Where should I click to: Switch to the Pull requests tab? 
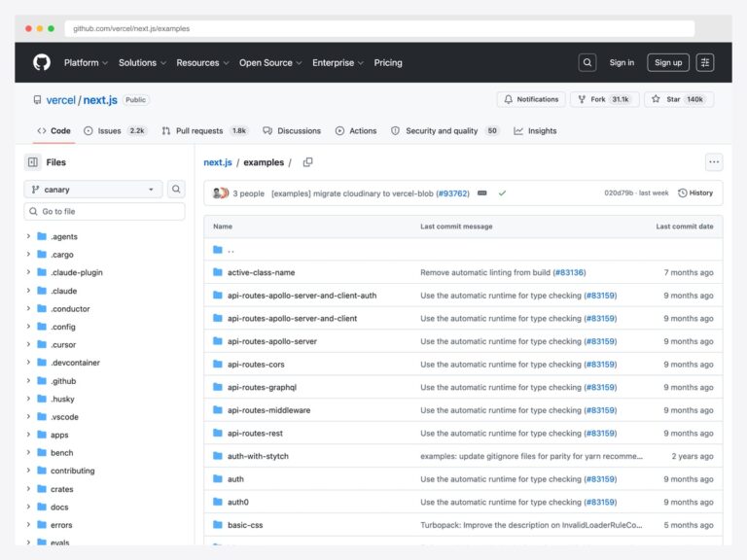point(205,130)
